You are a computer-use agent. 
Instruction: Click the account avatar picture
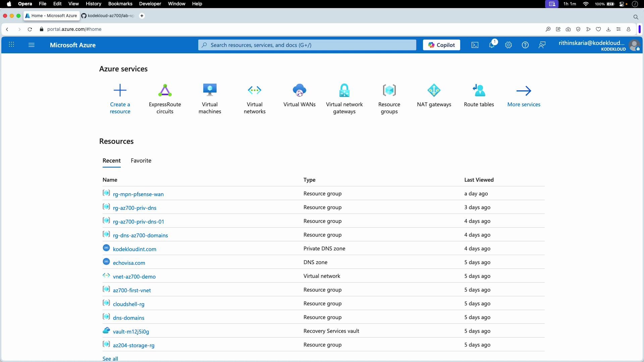tap(634, 45)
